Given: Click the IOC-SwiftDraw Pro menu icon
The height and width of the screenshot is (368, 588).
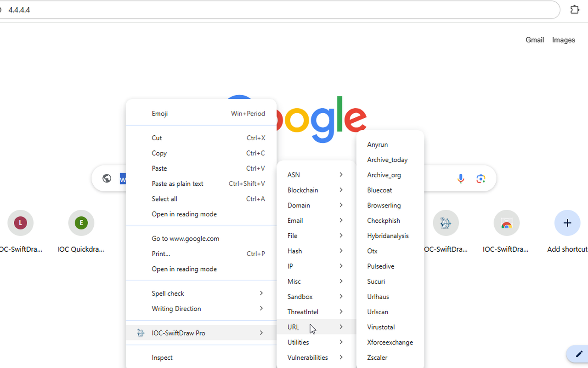Looking at the screenshot, I should (141, 333).
